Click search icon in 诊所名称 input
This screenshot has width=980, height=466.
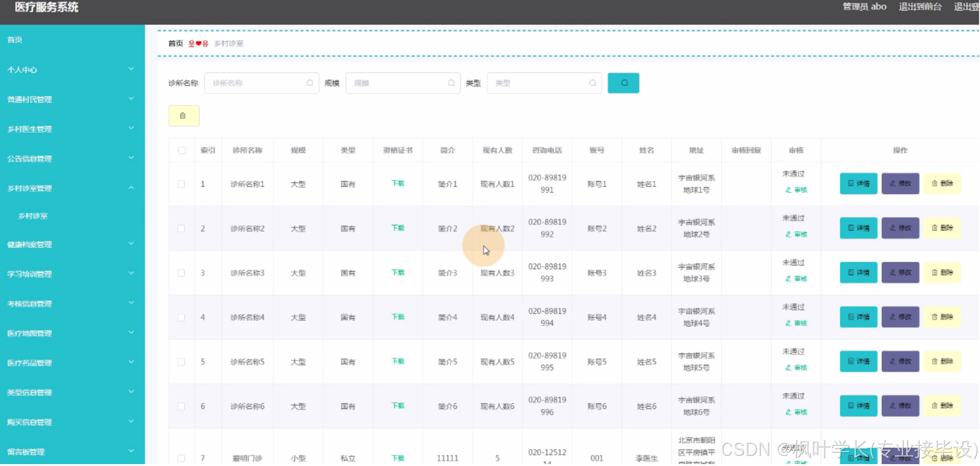(x=310, y=83)
